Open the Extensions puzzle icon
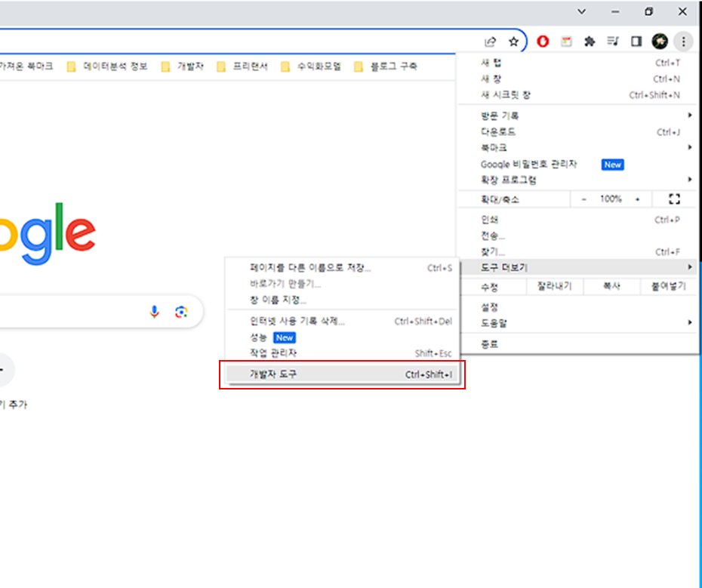The height and width of the screenshot is (588, 702). 590,42
